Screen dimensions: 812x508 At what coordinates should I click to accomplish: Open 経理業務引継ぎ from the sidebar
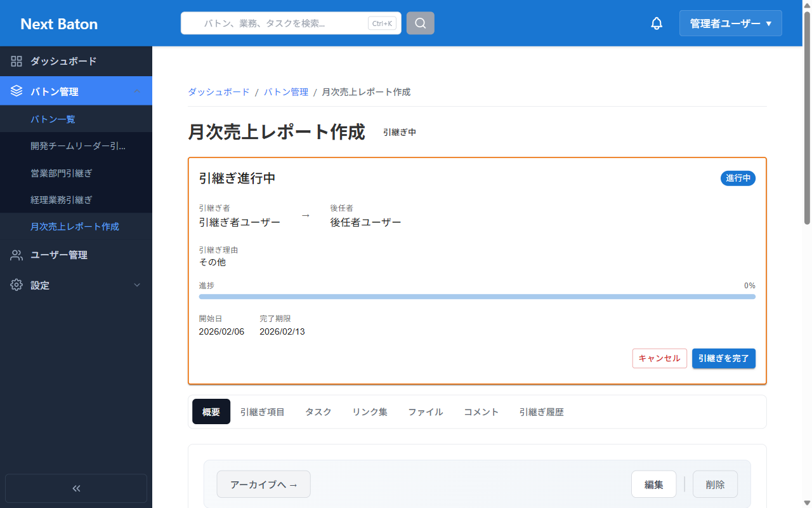tap(62, 199)
